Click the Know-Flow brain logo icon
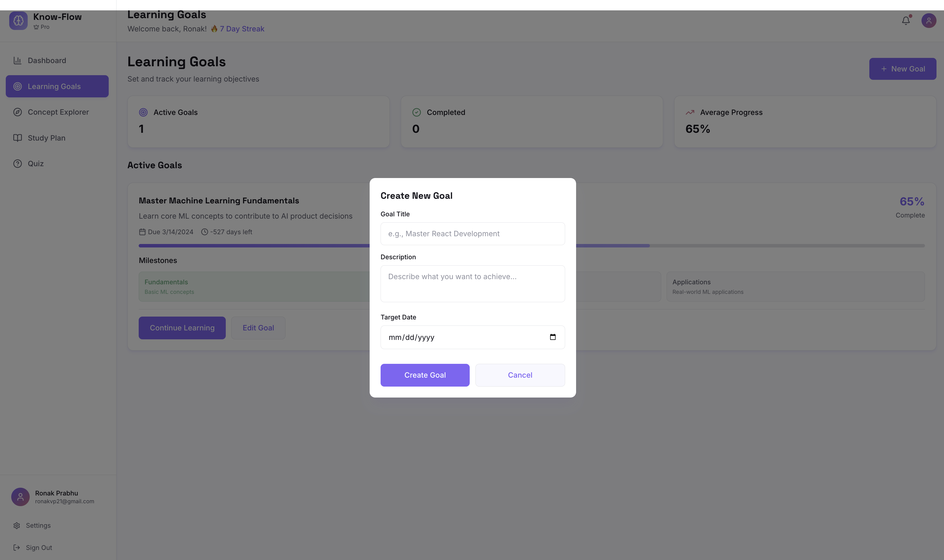The image size is (944, 560). (18, 20)
